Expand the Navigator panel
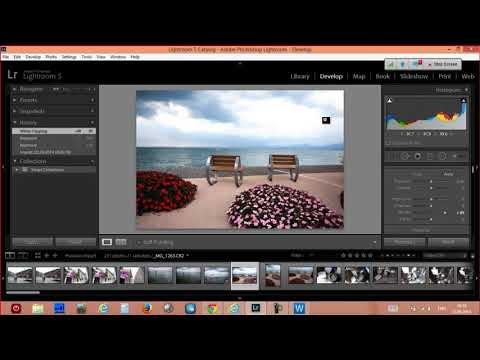Image resolution: width=480 pixels, height=360 pixels. [15, 89]
